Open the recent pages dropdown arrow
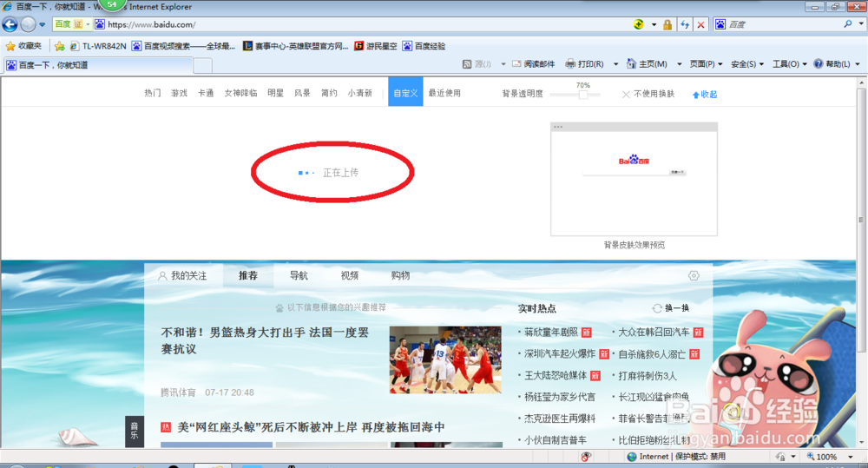Image resolution: width=868 pixels, height=468 pixels. point(42,25)
